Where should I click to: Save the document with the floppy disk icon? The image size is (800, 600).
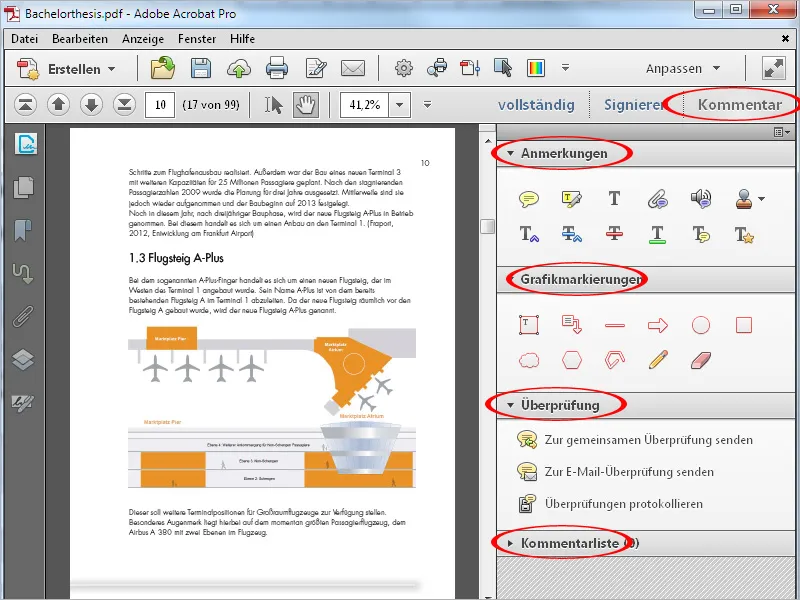[x=201, y=68]
